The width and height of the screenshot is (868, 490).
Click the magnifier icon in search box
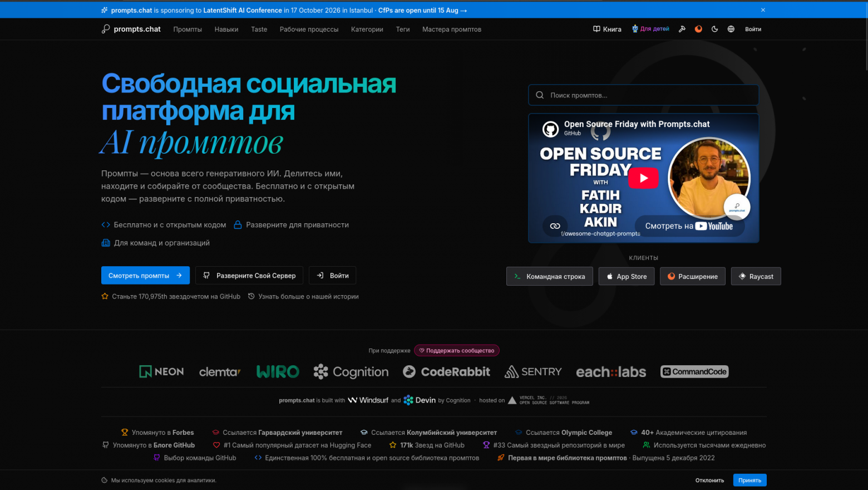(x=540, y=95)
